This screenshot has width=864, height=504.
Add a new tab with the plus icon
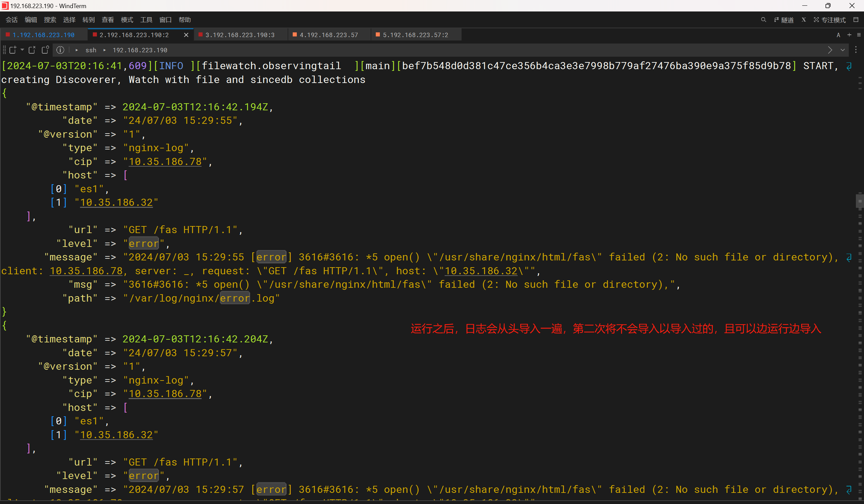pyautogui.click(x=849, y=35)
